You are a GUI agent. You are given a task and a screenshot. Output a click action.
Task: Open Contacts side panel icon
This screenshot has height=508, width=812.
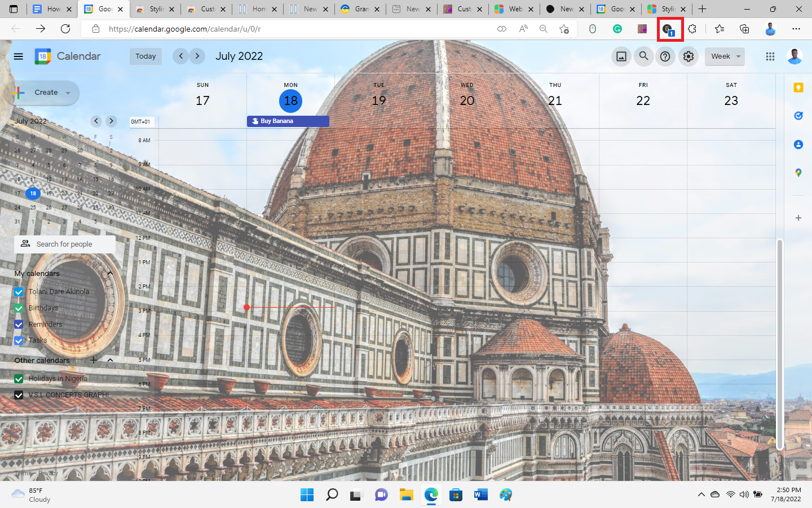(798, 144)
